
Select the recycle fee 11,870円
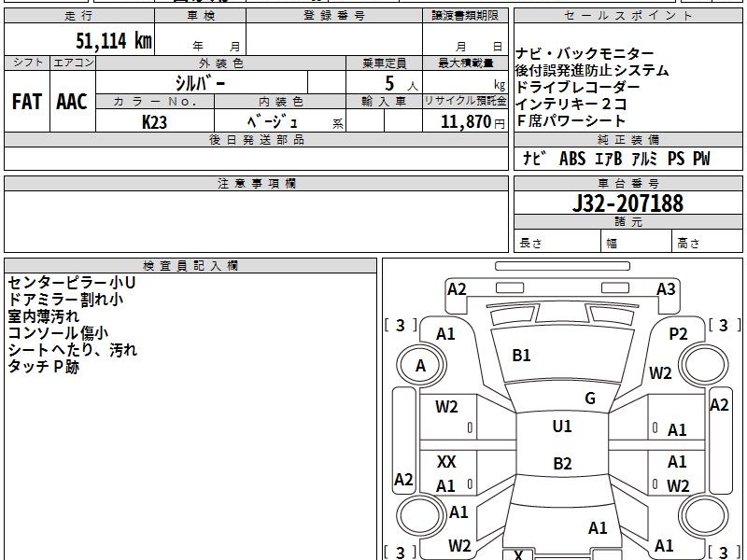[x=472, y=122]
